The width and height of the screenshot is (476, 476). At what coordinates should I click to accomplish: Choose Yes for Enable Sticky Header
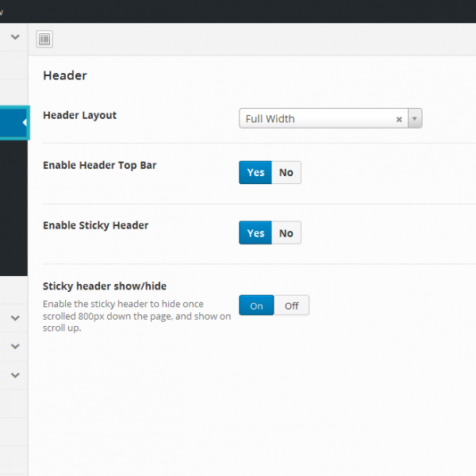pyautogui.click(x=255, y=232)
